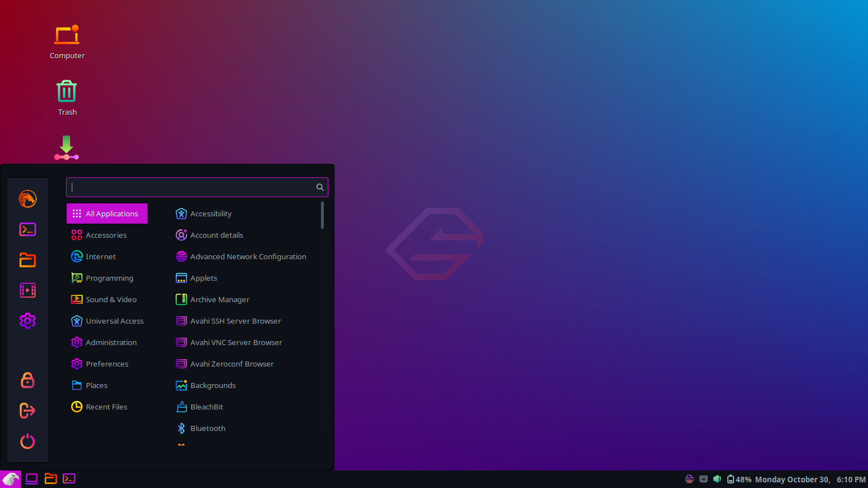
Task: Open the Places category
Action: 107,385
